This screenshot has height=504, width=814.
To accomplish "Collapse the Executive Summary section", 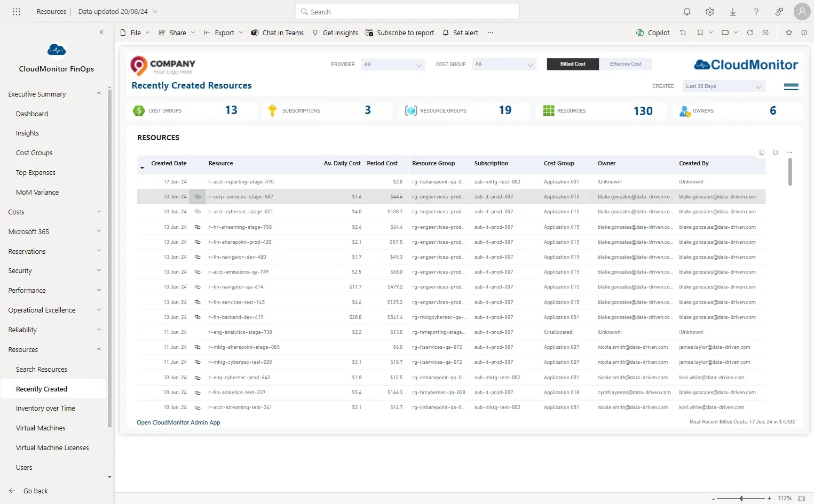I will 99,94.
